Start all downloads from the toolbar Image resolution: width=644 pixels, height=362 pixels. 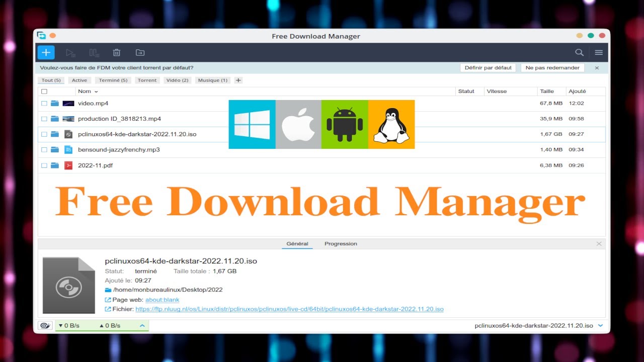click(70, 52)
